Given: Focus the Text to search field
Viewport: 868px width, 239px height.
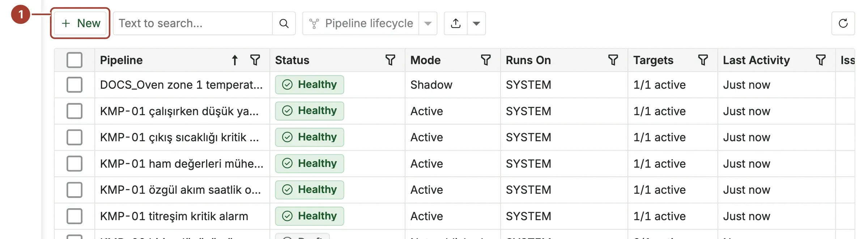Looking at the screenshot, I should tap(193, 23).
